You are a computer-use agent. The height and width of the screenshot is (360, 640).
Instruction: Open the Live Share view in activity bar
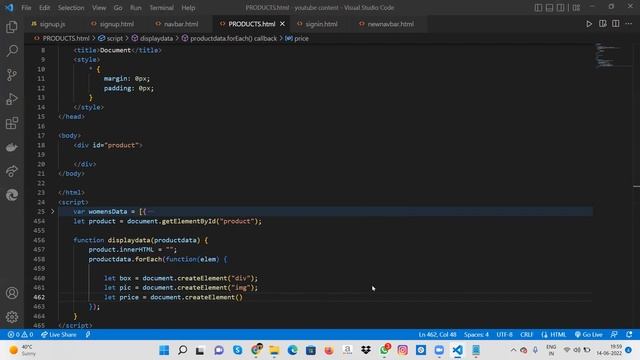pyautogui.click(x=12, y=171)
